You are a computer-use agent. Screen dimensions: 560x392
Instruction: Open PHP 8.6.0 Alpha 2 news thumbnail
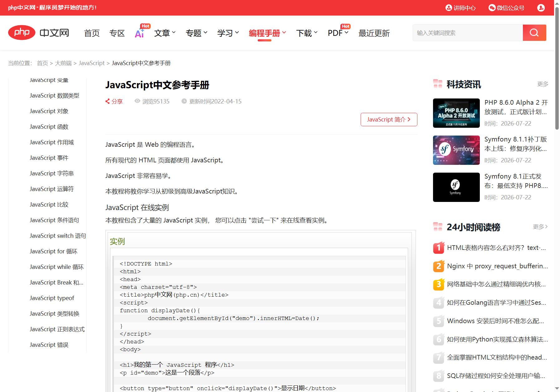tap(456, 113)
